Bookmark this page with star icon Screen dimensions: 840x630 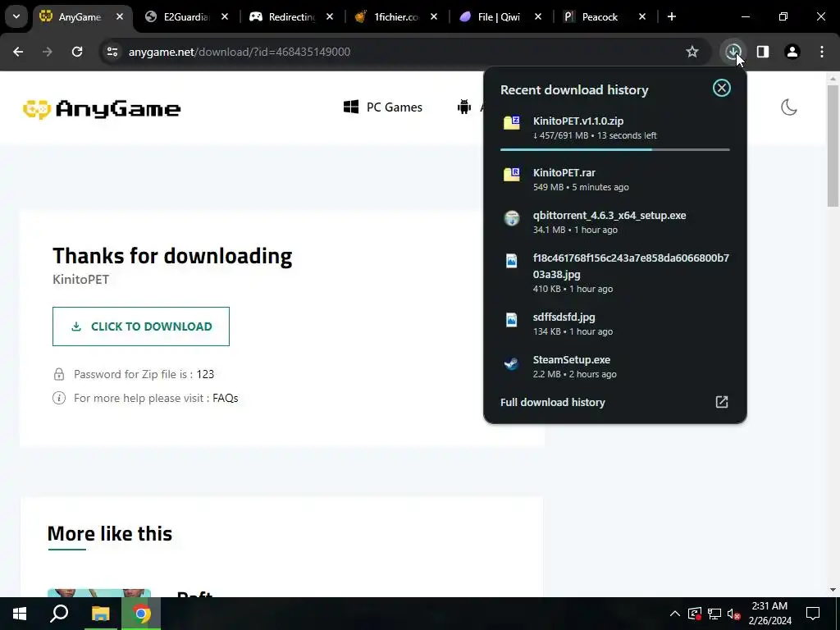(692, 52)
